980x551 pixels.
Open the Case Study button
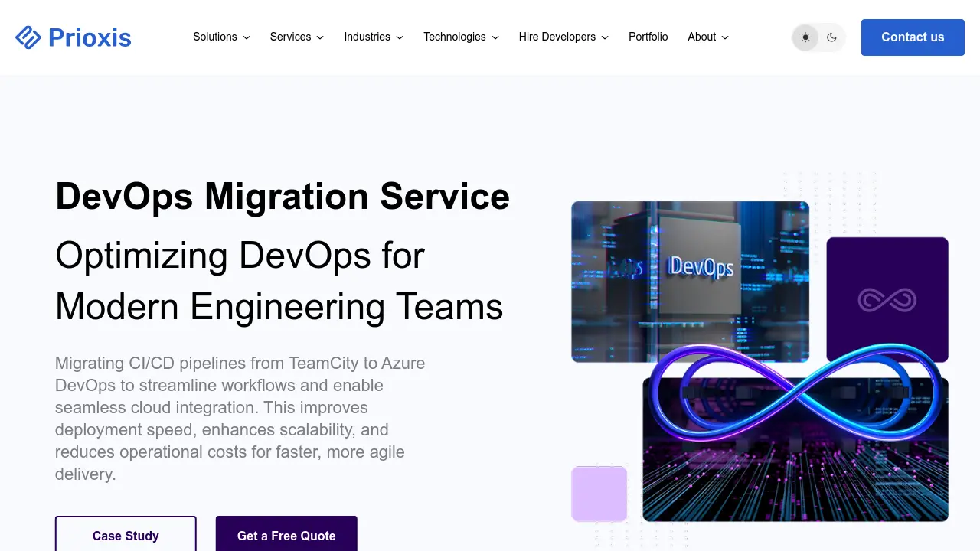click(x=126, y=534)
